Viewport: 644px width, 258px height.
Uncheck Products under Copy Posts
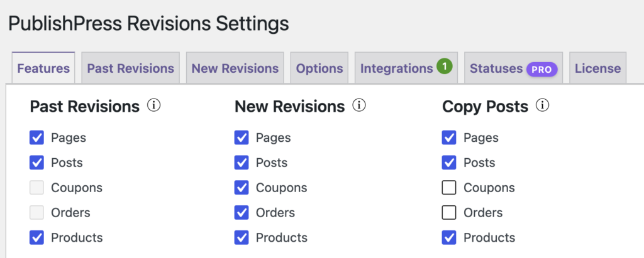[x=449, y=237]
